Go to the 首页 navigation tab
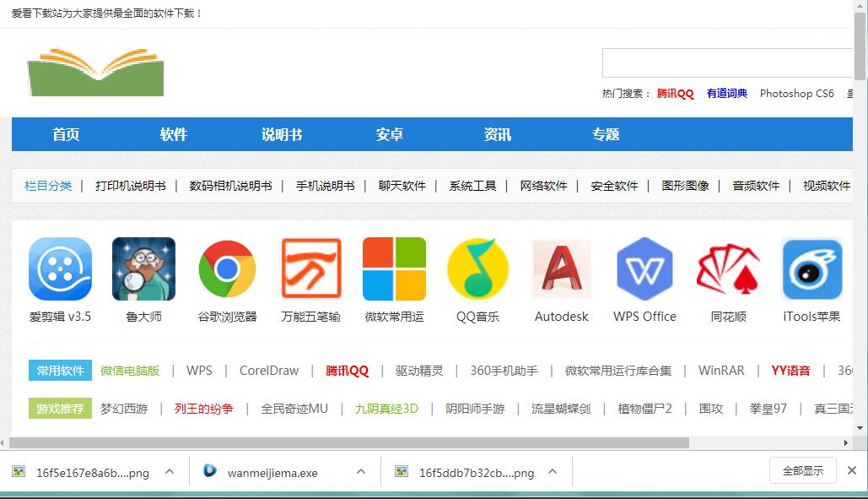Screen dimensions: 868x499 pyautogui.click(x=66, y=134)
